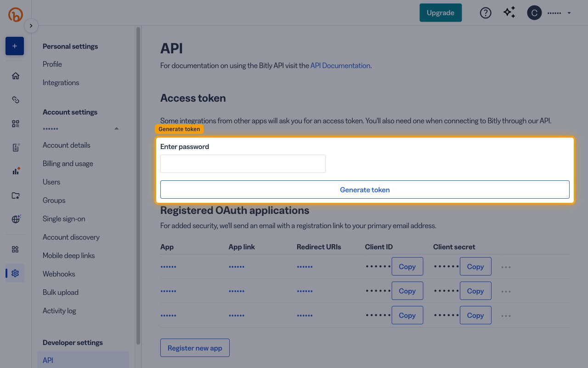Click the Bitly logo icon
The image size is (588, 368).
16,14
